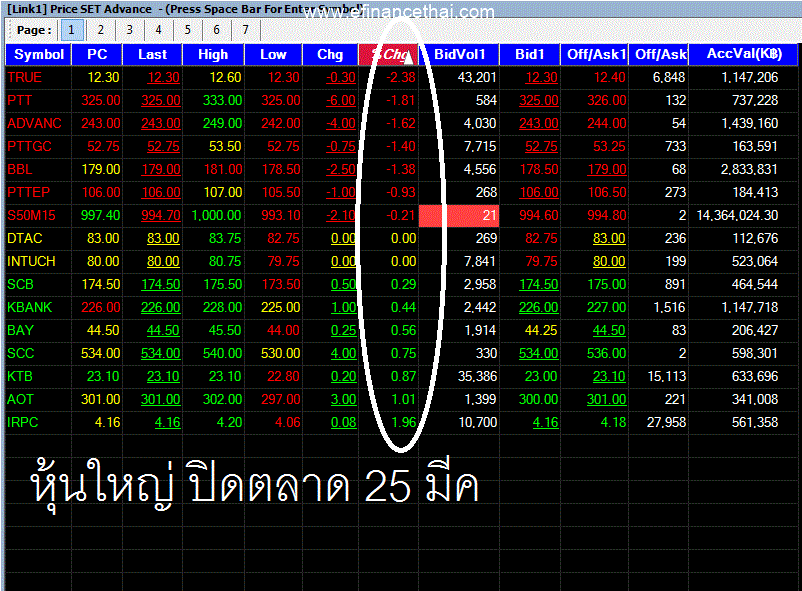The height and width of the screenshot is (591, 802).
Task: Click TRUE offer volume 6,848
Action: (x=669, y=77)
